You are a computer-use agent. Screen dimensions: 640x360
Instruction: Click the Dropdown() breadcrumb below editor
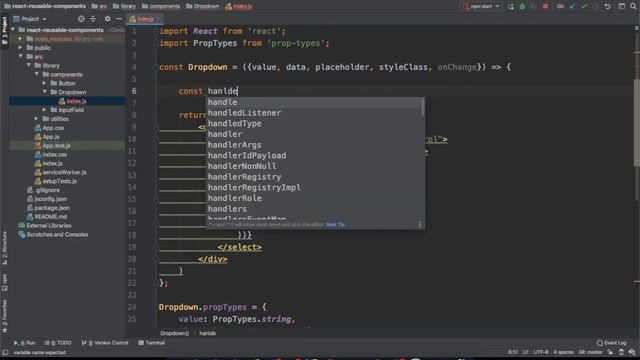point(174,333)
